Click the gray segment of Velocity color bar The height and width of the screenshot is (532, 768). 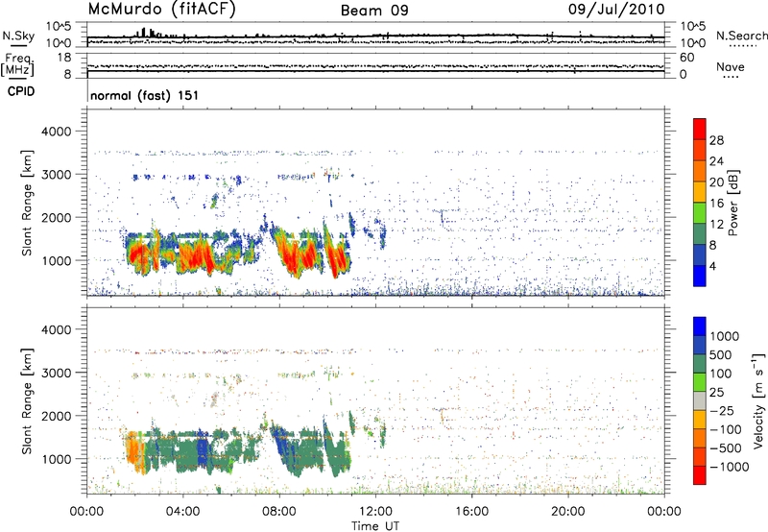(x=700, y=401)
